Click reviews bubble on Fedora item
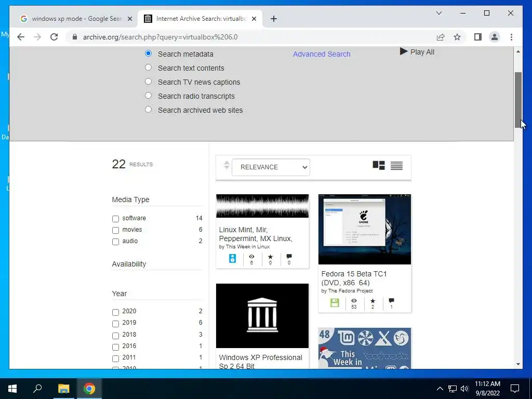This screenshot has width=532, height=399. [x=391, y=301]
